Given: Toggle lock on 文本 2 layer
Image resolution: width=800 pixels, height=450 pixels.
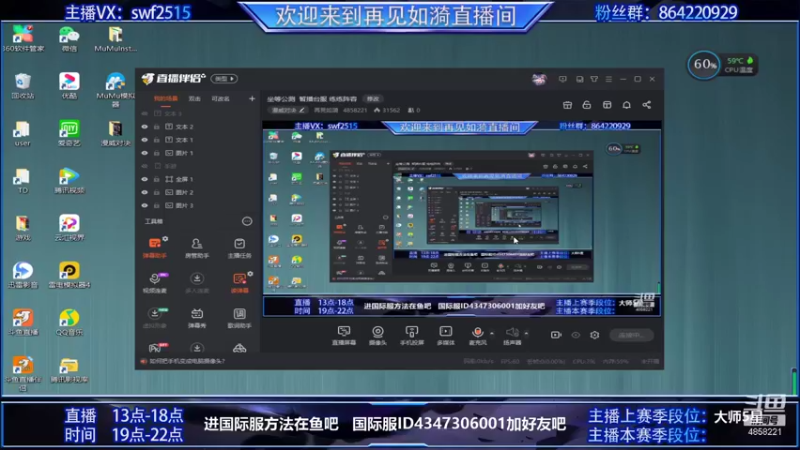Looking at the screenshot, I should (157, 127).
